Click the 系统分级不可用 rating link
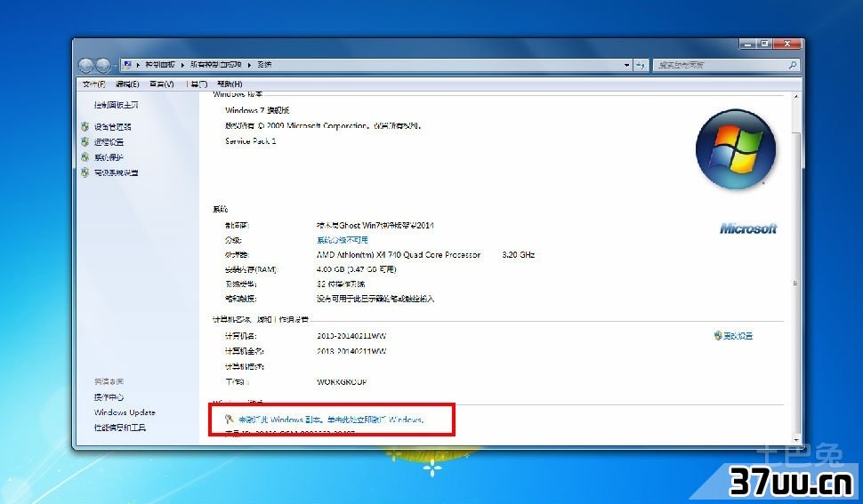Screen dimensions: 863x504 tap(343, 240)
